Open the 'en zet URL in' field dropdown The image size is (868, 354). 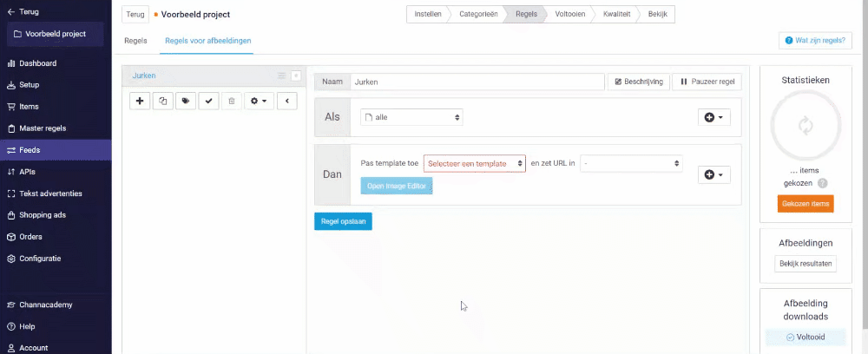(631, 164)
